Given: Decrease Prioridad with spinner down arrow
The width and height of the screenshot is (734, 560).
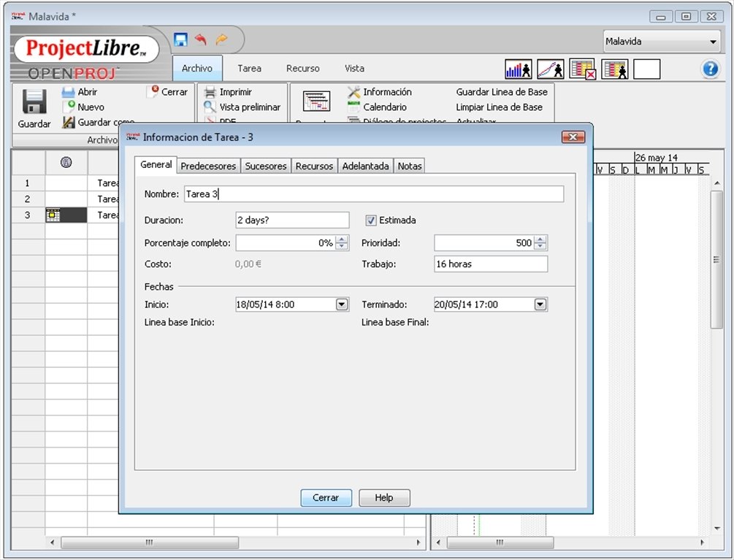Looking at the screenshot, I should (x=540, y=247).
